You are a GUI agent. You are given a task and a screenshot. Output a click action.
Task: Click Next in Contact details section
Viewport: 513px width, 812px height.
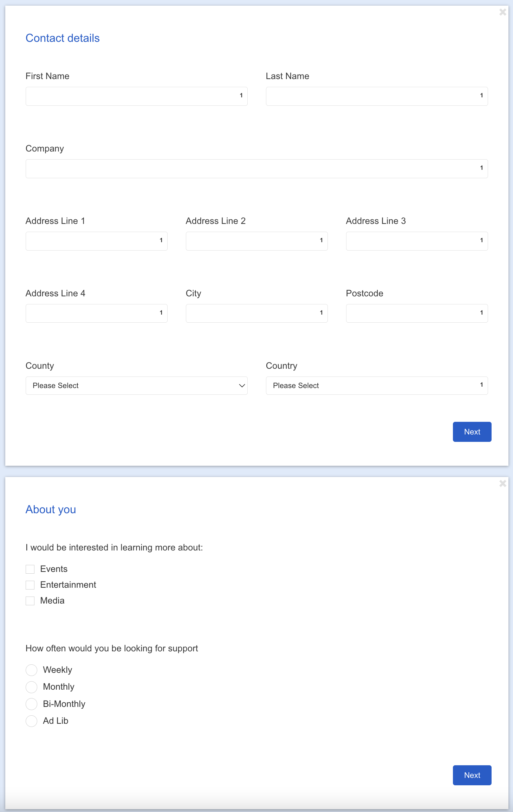[x=472, y=432]
